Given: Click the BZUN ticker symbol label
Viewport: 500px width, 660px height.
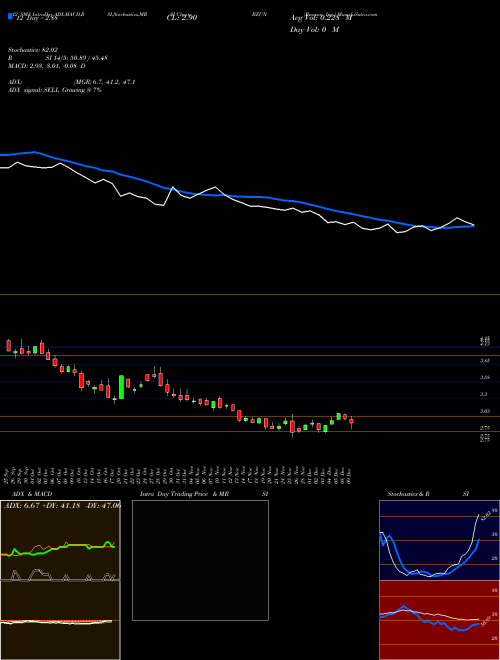Looking at the screenshot, I should (259, 14).
